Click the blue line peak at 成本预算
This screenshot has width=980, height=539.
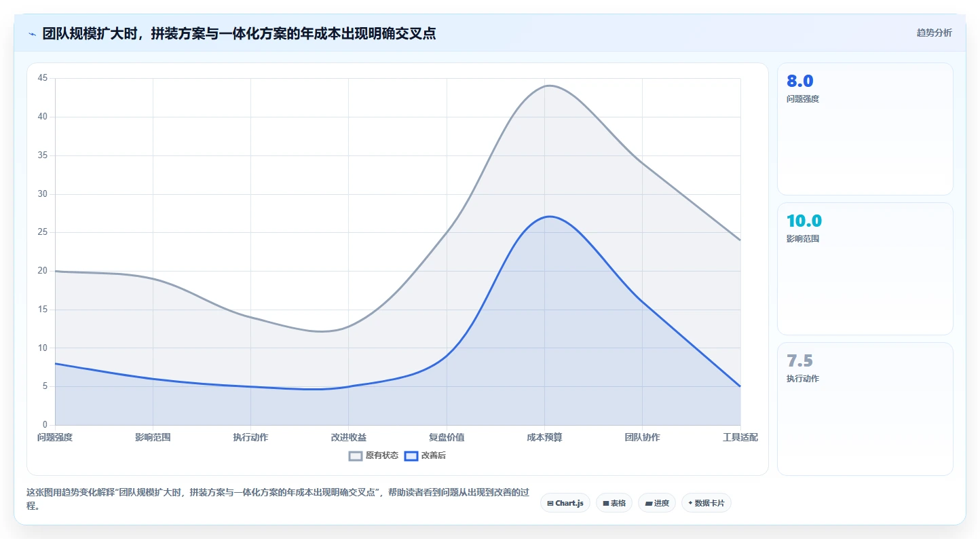pyautogui.click(x=548, y=217)
